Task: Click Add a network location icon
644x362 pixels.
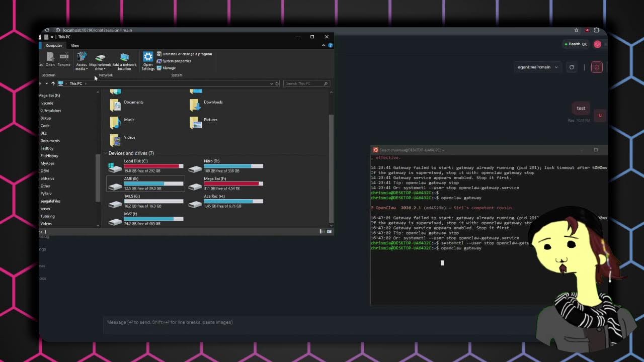Action: click(x=124, y=61)
